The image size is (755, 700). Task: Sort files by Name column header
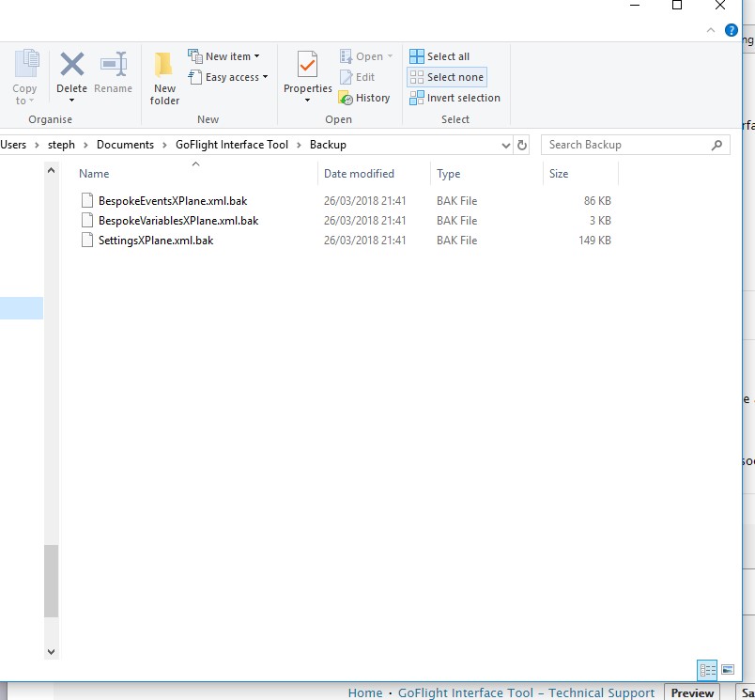point(94,174)
